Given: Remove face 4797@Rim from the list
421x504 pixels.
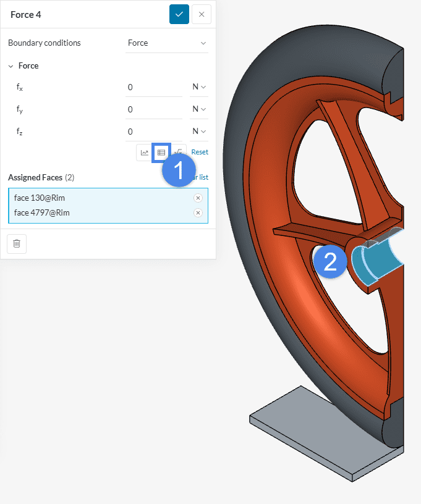Looking at the screenshot, I should 198,212.
